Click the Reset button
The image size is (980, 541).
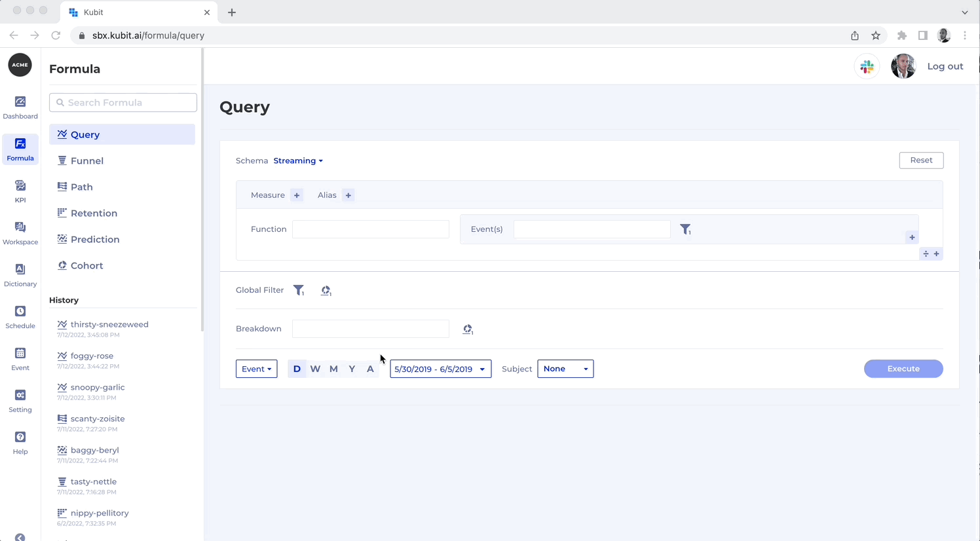click(921, 160)
